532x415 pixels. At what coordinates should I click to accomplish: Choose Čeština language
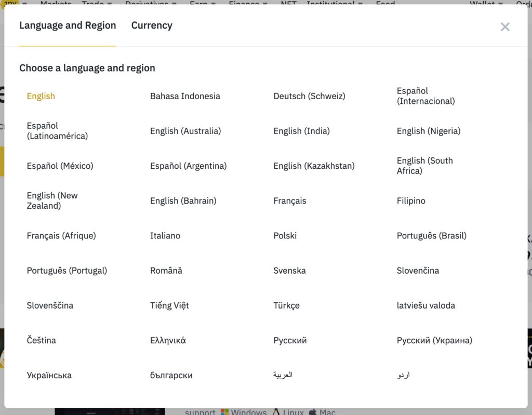pyautogui.click(x=41, y=340)
